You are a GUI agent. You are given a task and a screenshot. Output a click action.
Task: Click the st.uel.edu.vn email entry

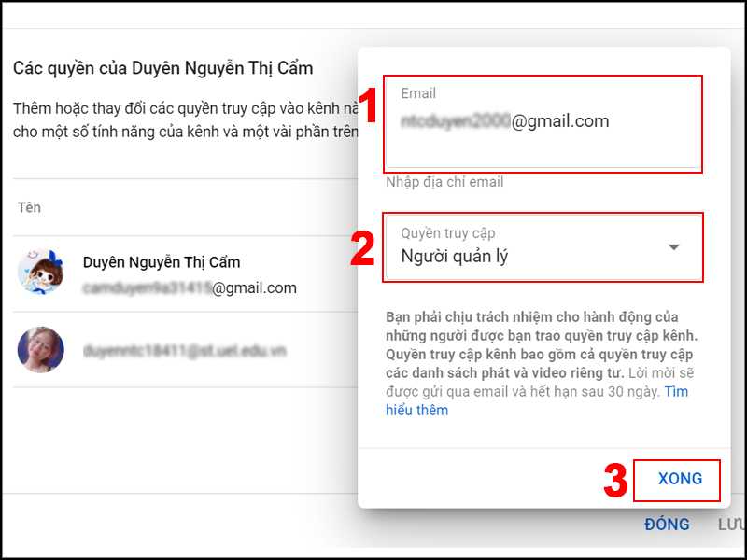(184, 351)
